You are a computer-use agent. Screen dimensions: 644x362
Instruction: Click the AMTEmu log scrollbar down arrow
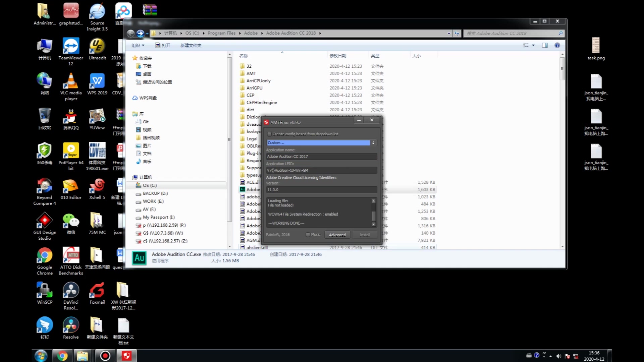(373, 224)
